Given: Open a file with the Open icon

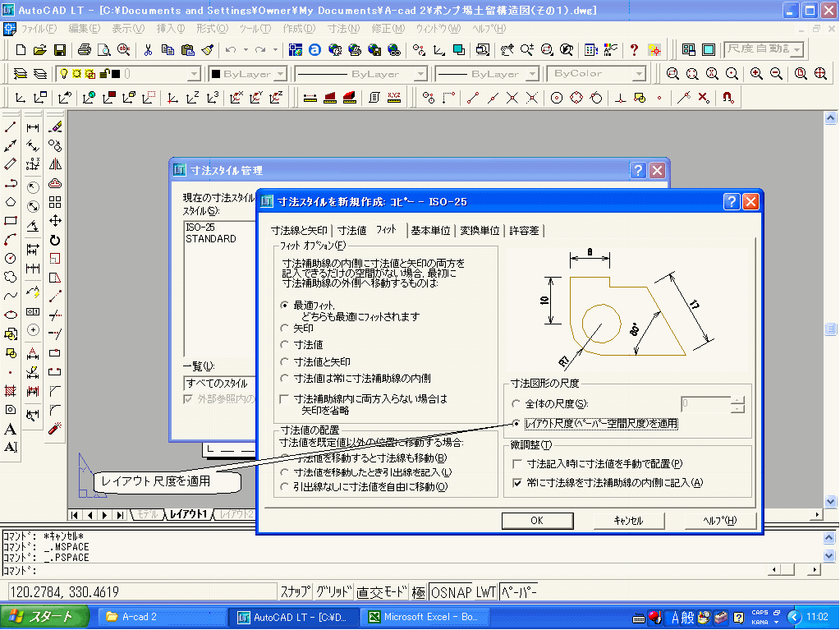Looking at the screenshot, I should tap(39, 50).
